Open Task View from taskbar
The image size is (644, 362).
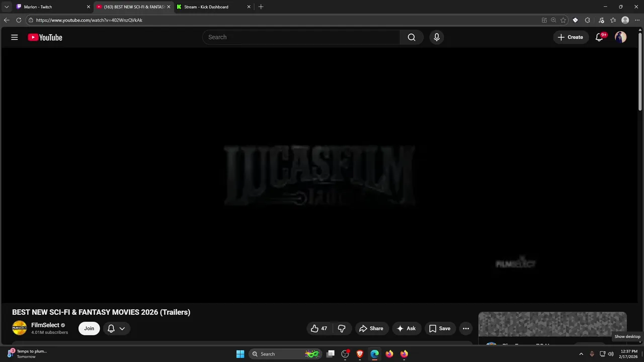[x=331, y=354]
